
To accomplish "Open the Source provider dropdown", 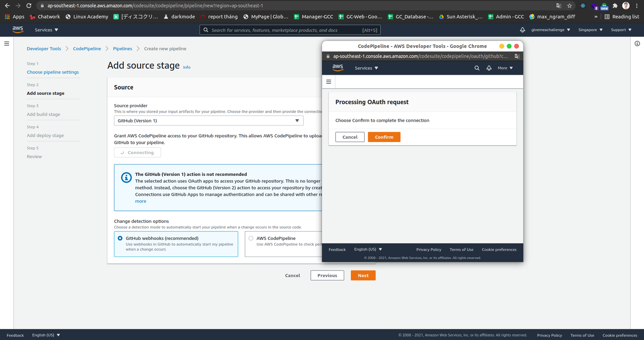I will point(208,120).
